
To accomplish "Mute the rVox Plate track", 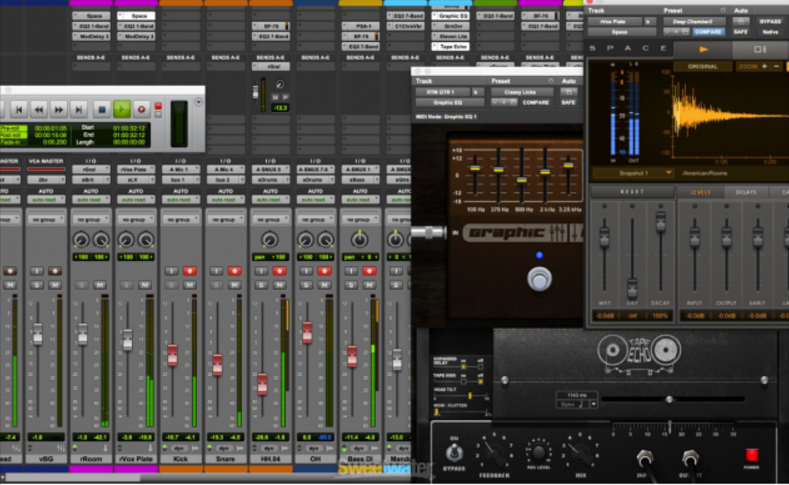I will [145, 285].
